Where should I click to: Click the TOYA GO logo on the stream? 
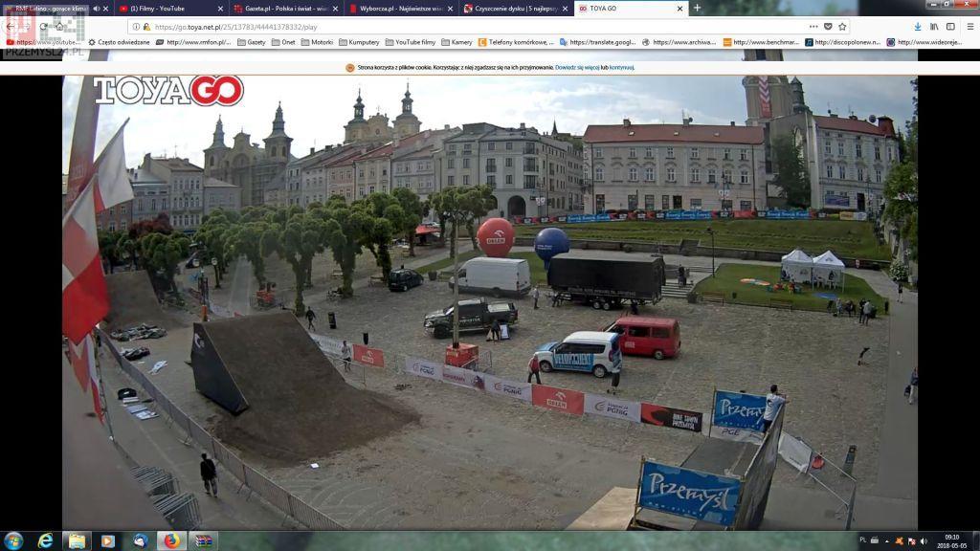click(168, 91)
